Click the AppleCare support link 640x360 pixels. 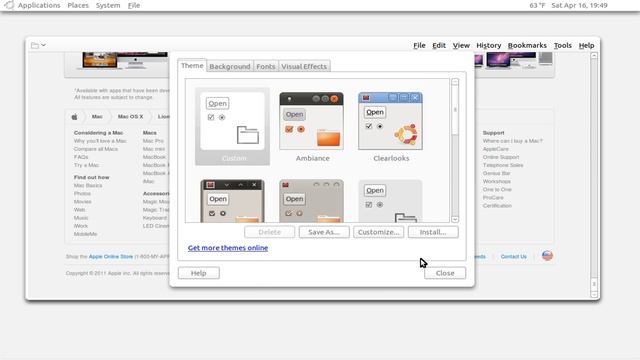(x=496, y=149)
